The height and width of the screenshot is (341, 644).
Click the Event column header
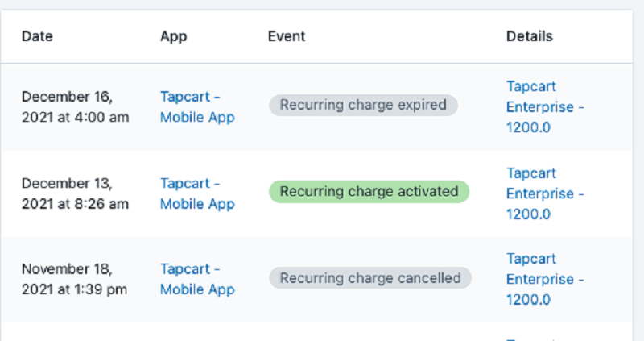pyautogui.click(x=286, y=36)
